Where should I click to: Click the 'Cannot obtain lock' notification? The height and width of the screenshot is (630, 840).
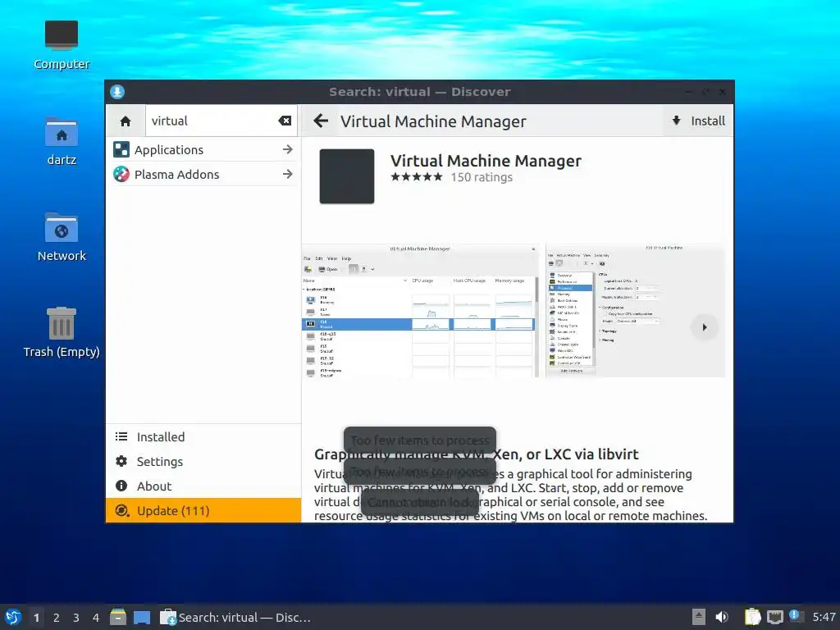pos(419,503)
